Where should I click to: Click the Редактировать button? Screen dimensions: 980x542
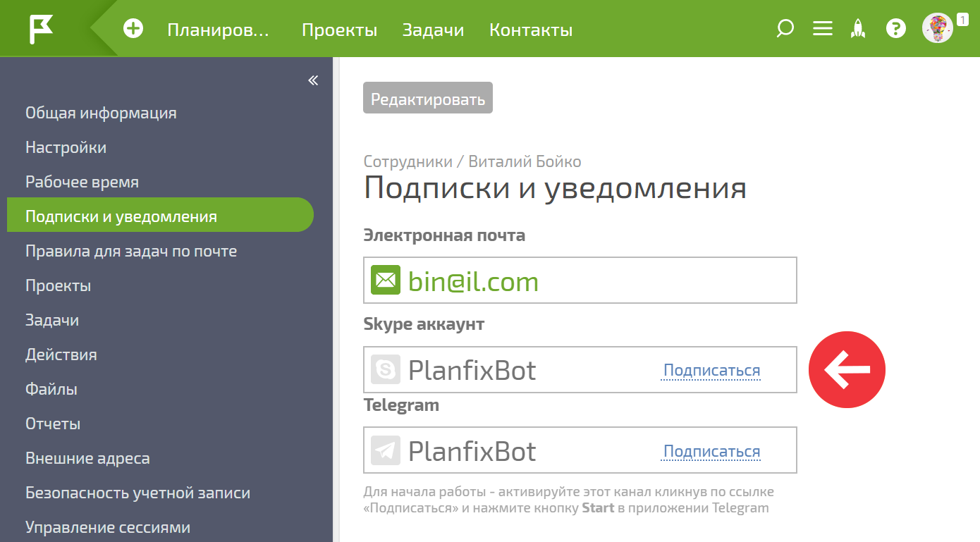point(428,99)
